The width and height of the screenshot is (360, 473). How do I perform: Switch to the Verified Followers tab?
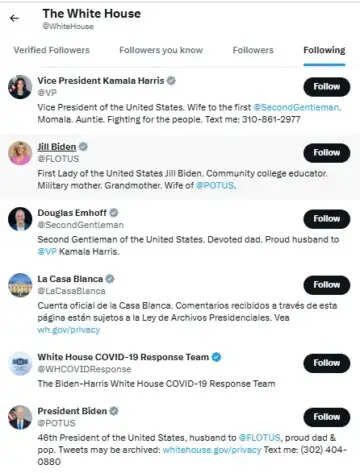tap(52, 50)
